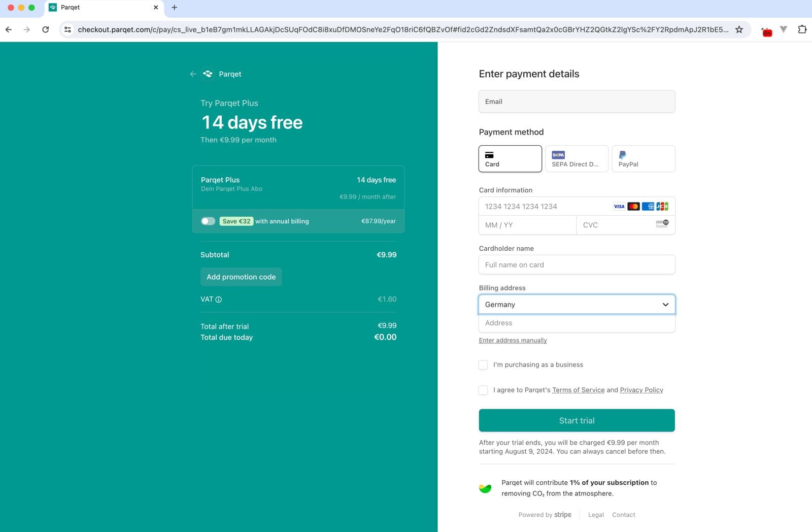This screenshot has width=812, height=532.
Task: Click Add promotion code button
Action: point(241,277)
